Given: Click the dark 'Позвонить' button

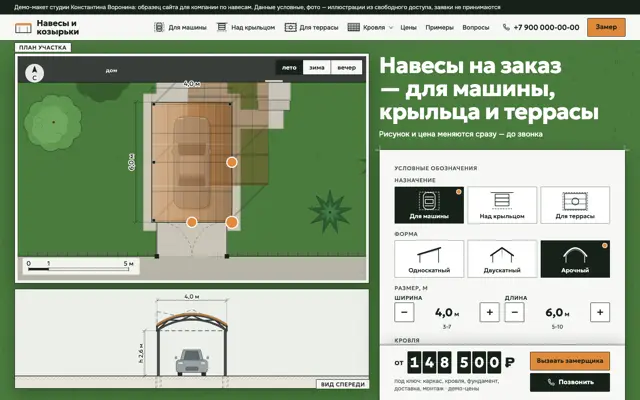Looking at the screenshot, I should 570,382.
